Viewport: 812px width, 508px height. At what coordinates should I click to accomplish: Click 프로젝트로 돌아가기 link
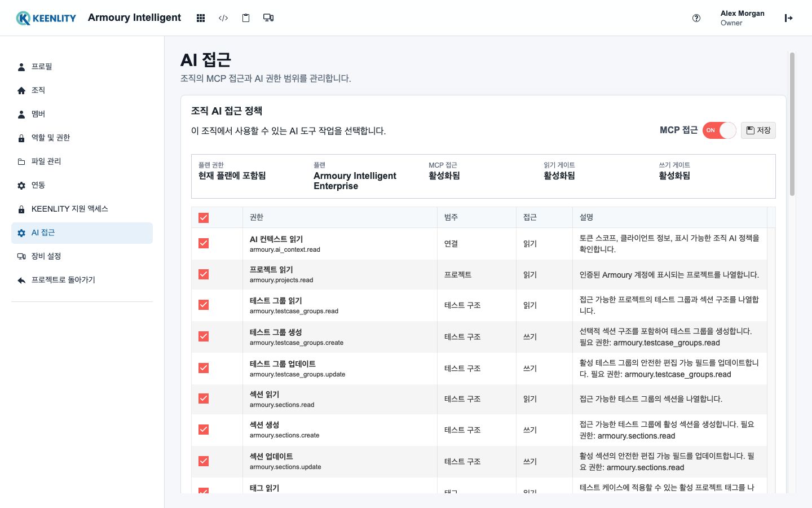click(x=82, y=280)
